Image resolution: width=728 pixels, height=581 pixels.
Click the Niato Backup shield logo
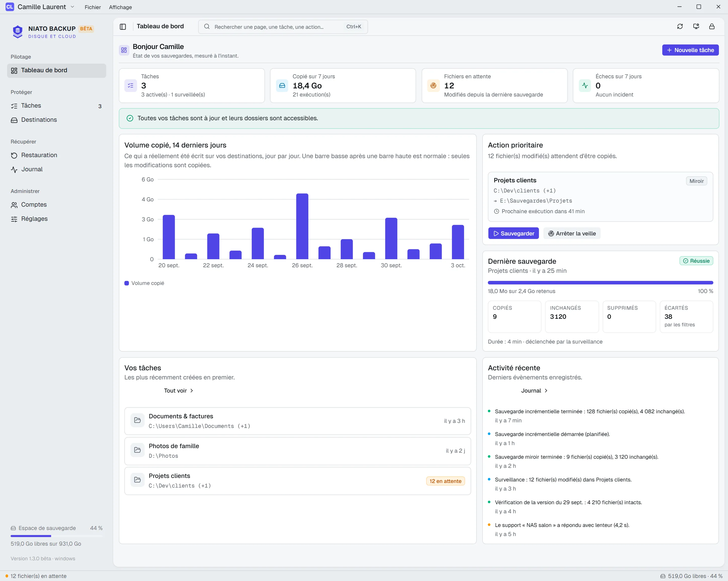[17, 32]
